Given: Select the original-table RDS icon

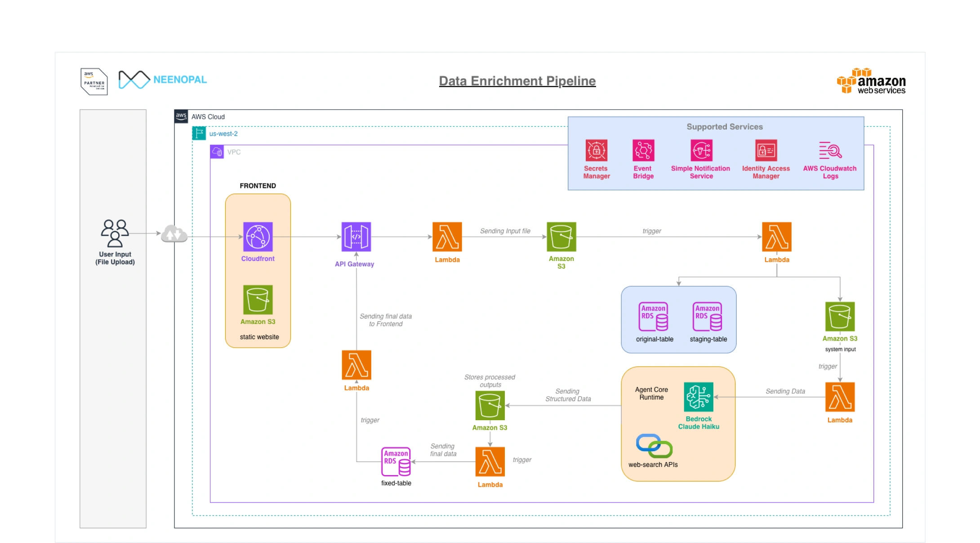Looking at the screenshot, I should click(x=653, y=316).
